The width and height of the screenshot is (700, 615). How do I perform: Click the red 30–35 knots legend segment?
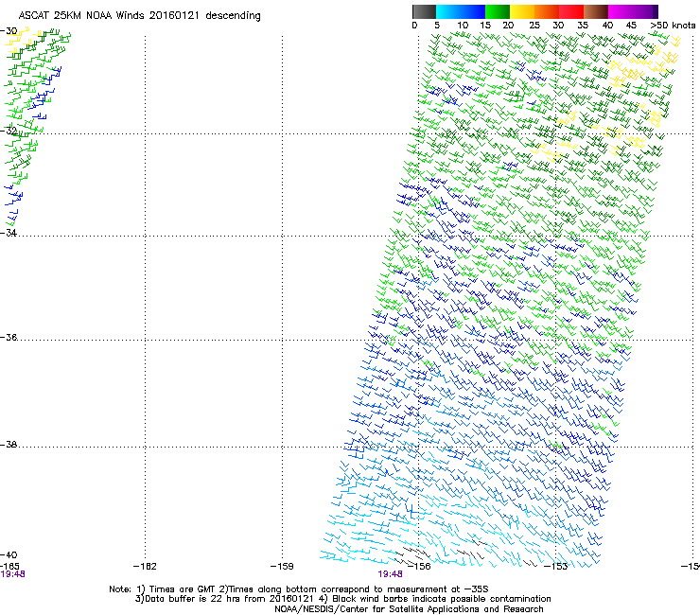coord(571,11)
